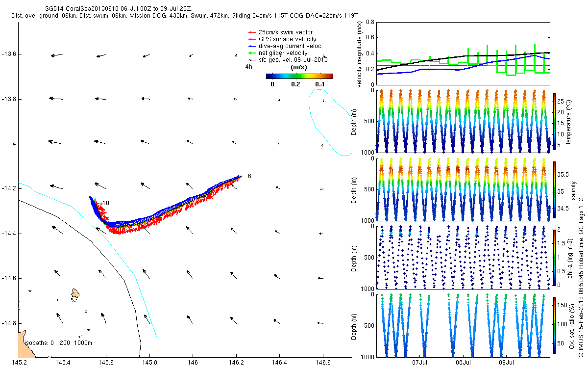
Task: Click the magenta GPS surface velocity legend arrow
Action: coord(253,39)
